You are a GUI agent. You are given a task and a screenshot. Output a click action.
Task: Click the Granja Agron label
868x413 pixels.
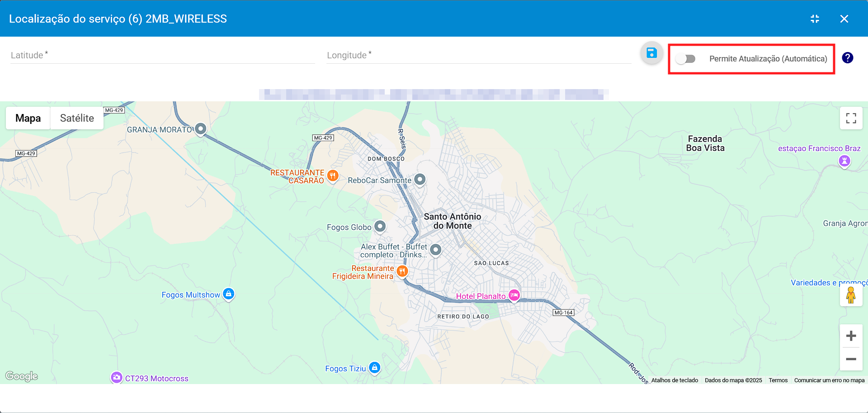point(845,223)
